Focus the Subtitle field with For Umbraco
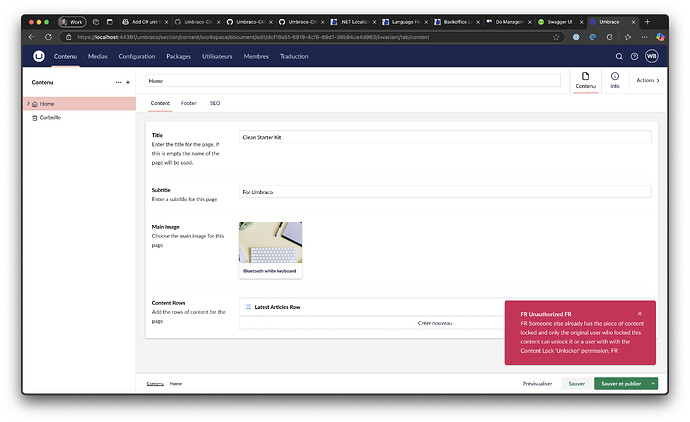This screenshot has width=690, height=422. coord(445,192)
